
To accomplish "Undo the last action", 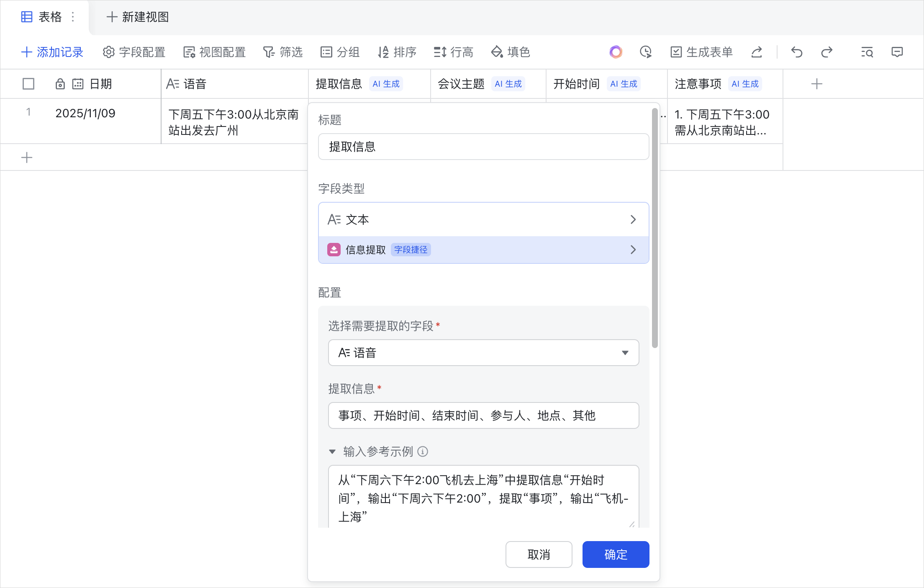I will tap(797, 52).
